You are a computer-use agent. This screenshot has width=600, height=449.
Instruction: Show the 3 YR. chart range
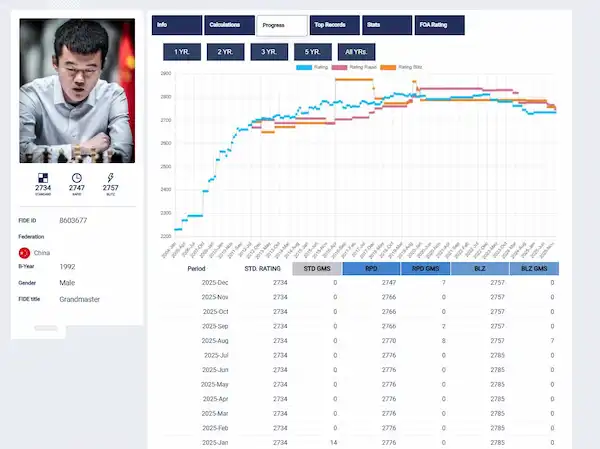click(x=269, y=52)
